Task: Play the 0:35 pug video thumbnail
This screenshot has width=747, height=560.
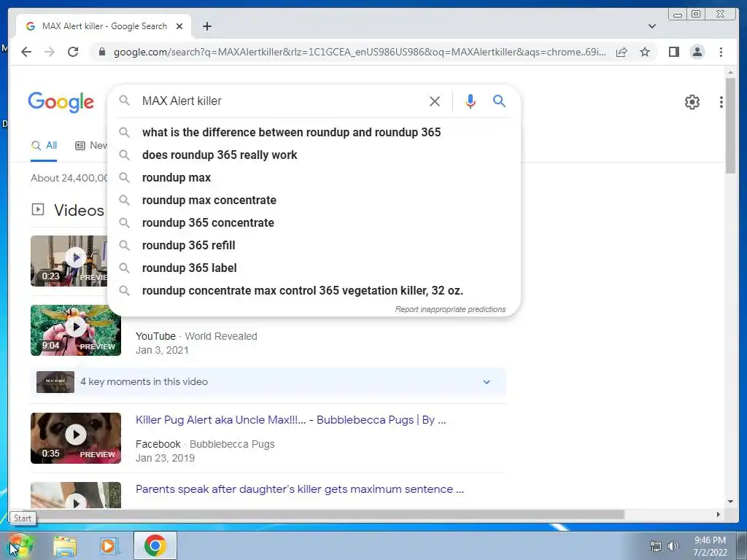Action: 76,438
